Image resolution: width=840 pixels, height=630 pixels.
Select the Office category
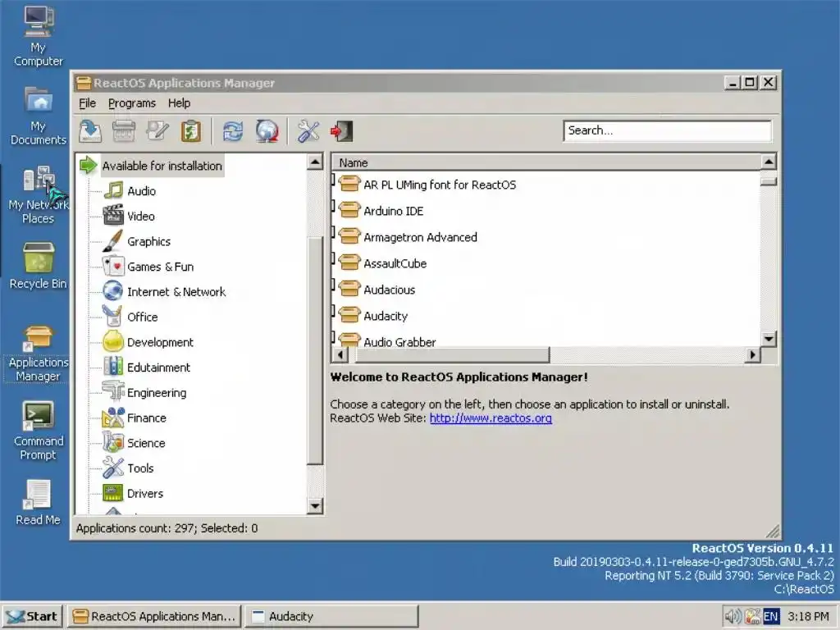tap(143, 317)
